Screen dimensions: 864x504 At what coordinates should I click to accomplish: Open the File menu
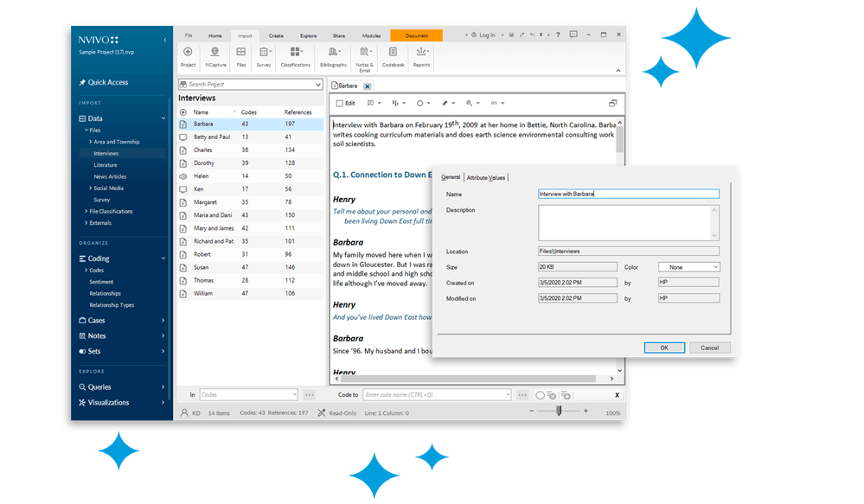point(189,35)
